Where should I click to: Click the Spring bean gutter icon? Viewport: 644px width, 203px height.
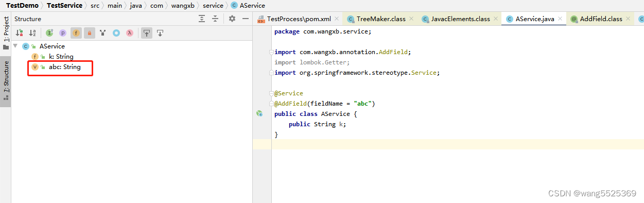click(259, 113)
